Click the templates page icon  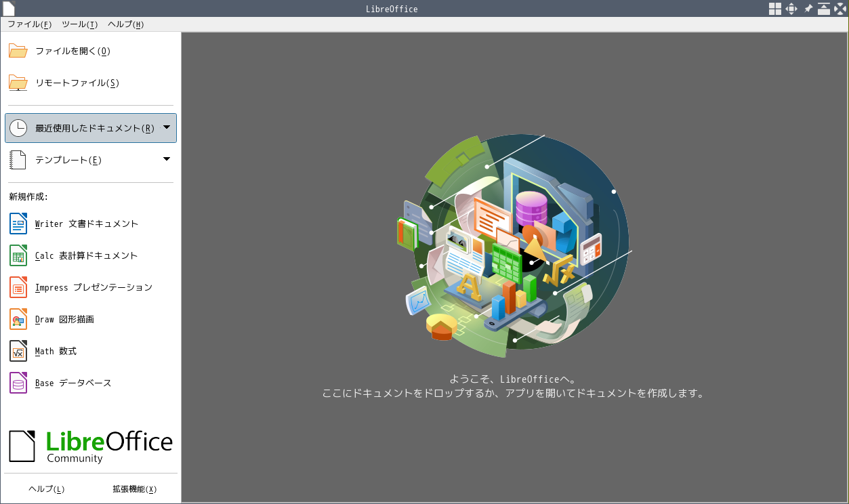pyautogui.click(x=18, y=160)
